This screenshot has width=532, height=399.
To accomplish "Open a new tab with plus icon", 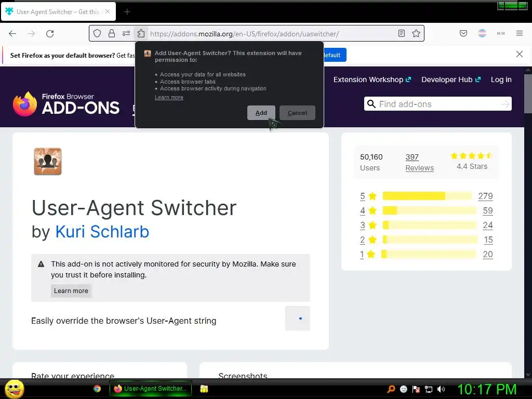I will point(127,12).
